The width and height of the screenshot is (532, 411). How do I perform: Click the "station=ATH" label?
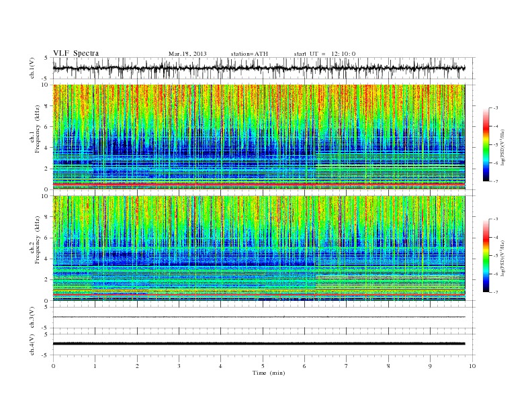pos(249,54)
